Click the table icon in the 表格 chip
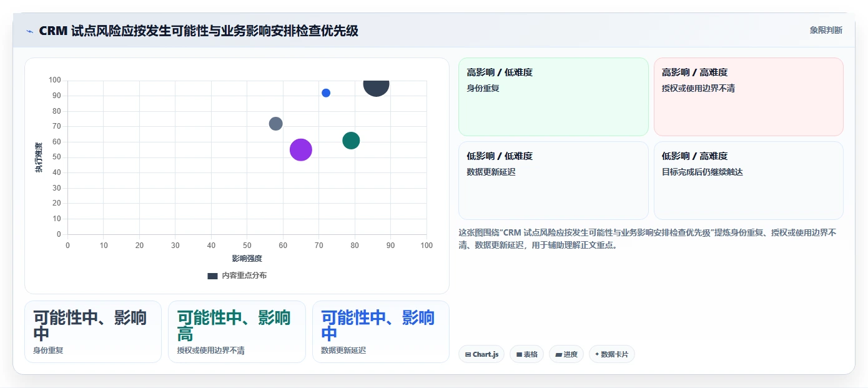Image resolution: width=868 pixels, height=388 pixels. [519, 354]
